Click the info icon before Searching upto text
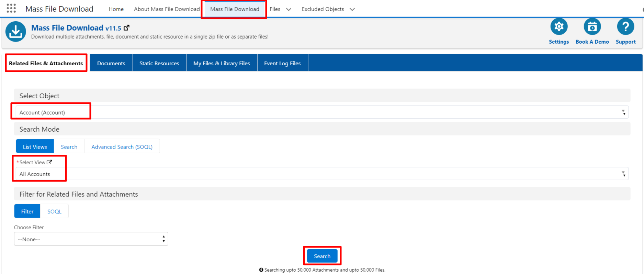This screenshot has width=644, height=274. 261,270
